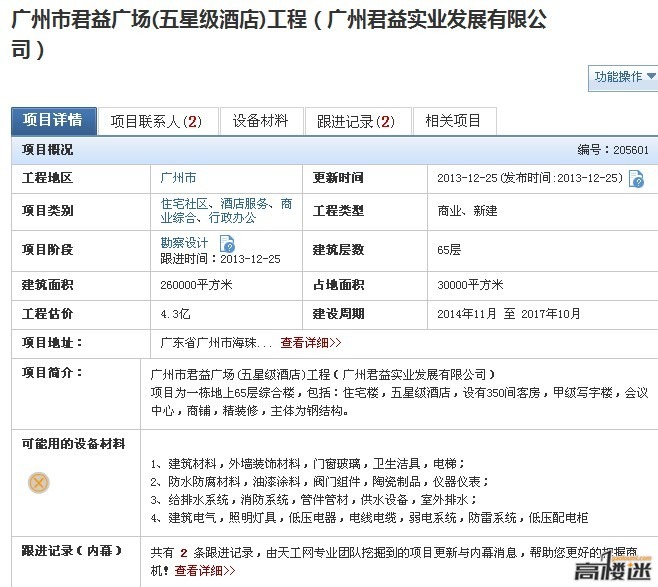The height and width of the screenshot is (587, 658).
Task: Click material line 1 starting with 建筑材料
Action: coord(308,464)
